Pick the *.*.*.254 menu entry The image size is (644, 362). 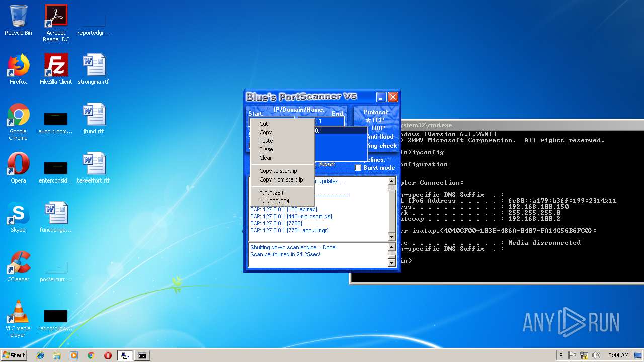(x=282, y=193)
